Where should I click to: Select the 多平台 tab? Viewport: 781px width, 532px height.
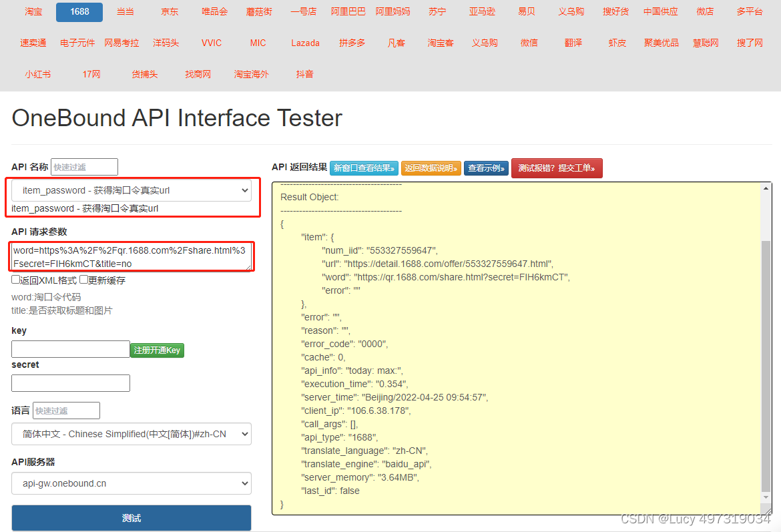pyautogui.click(x=750, y=11)
